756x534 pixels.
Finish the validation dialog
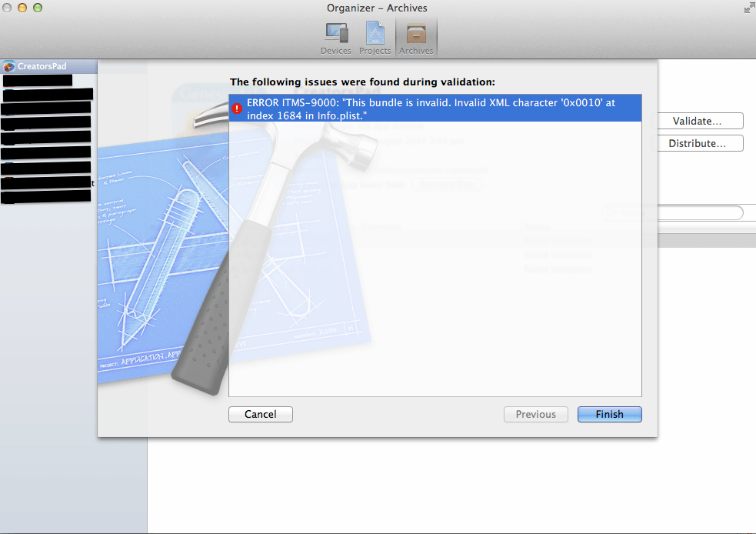pyautogui.click(x=609, y=415)
